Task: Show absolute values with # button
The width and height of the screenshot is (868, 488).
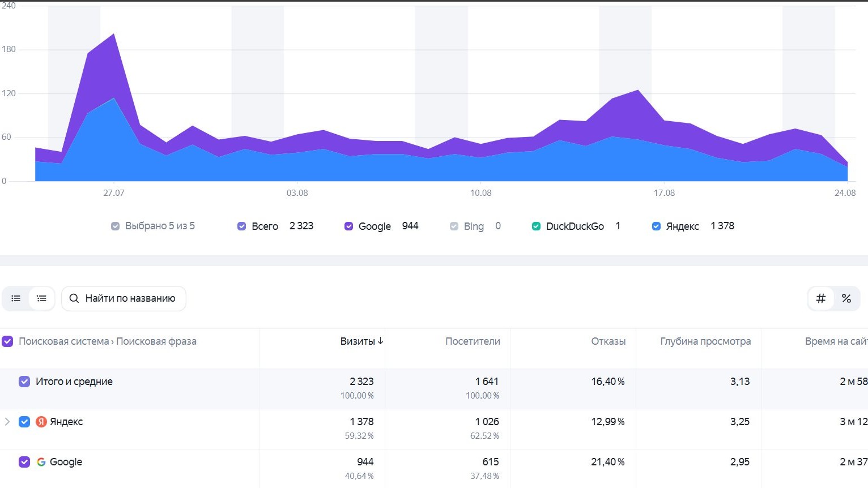Action: [x=821, y=298]
